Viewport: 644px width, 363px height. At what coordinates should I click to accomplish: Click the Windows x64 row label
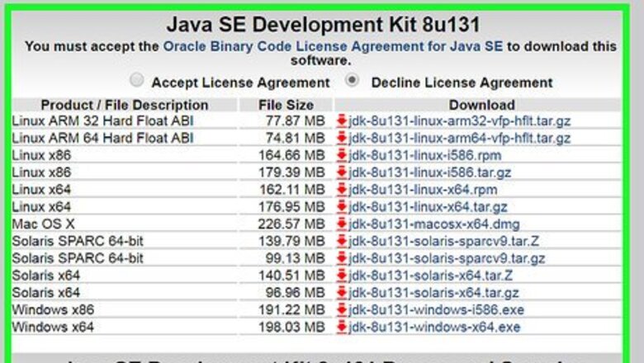53,328
